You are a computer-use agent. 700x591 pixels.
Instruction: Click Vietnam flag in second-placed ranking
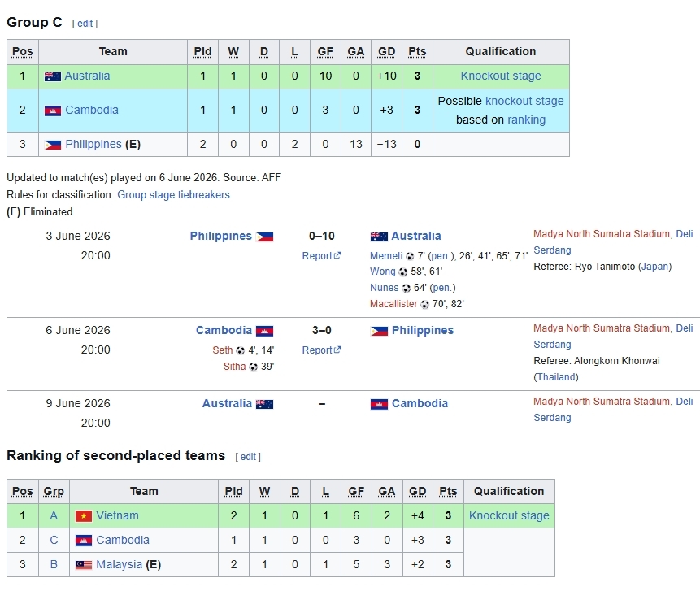point(84,516)
